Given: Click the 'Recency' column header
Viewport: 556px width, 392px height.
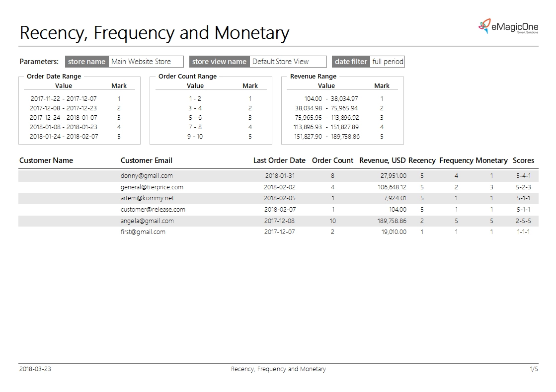Looking at the screenshot, I should point(422,160).
